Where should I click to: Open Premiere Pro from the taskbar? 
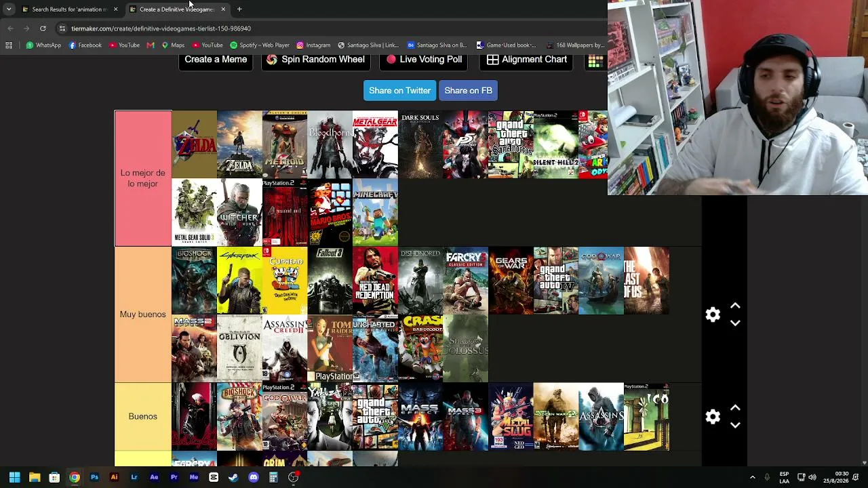174,477
